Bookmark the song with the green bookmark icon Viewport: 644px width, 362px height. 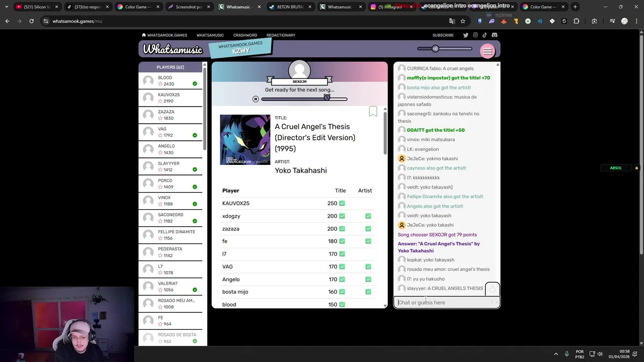(373, 111)
